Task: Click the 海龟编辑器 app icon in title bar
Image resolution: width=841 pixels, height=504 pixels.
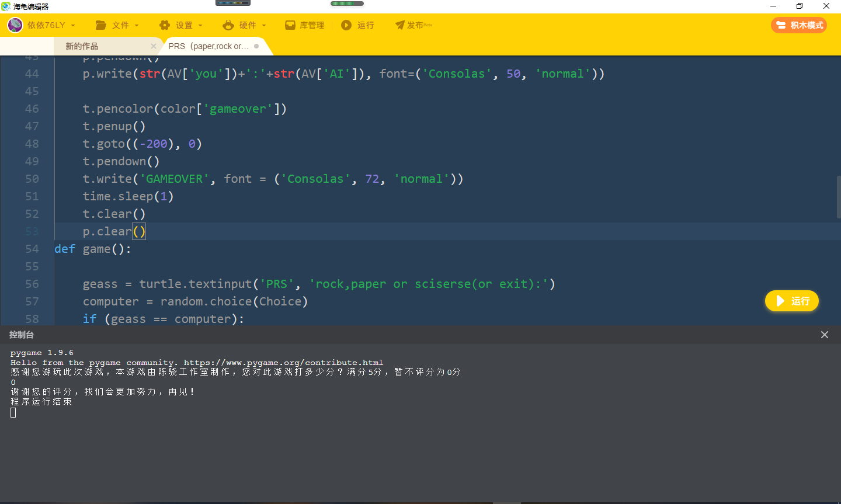Action: pos(6,6)
